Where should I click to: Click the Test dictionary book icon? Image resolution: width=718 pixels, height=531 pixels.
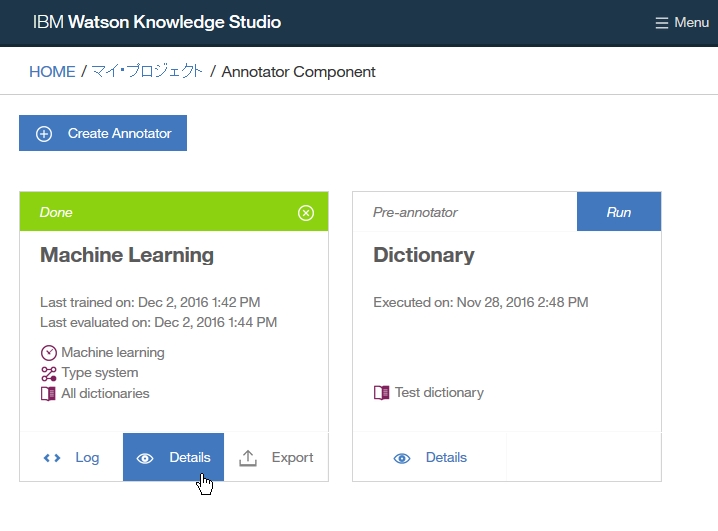(382, 393)
